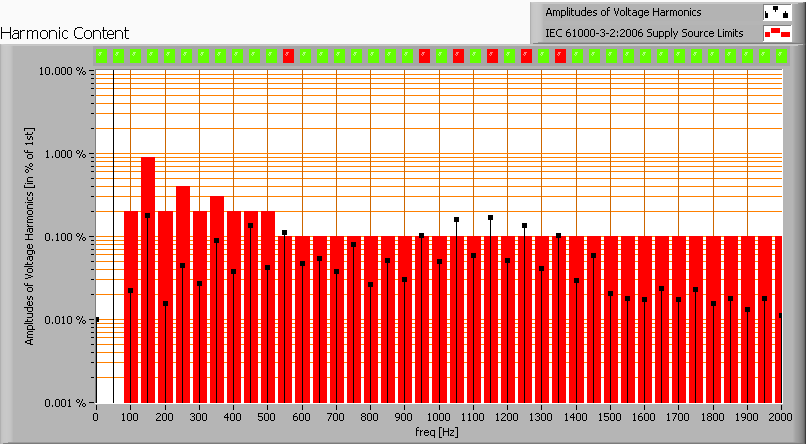
Task: Click the vertical y-axis title text
Action: pos(30,237)
